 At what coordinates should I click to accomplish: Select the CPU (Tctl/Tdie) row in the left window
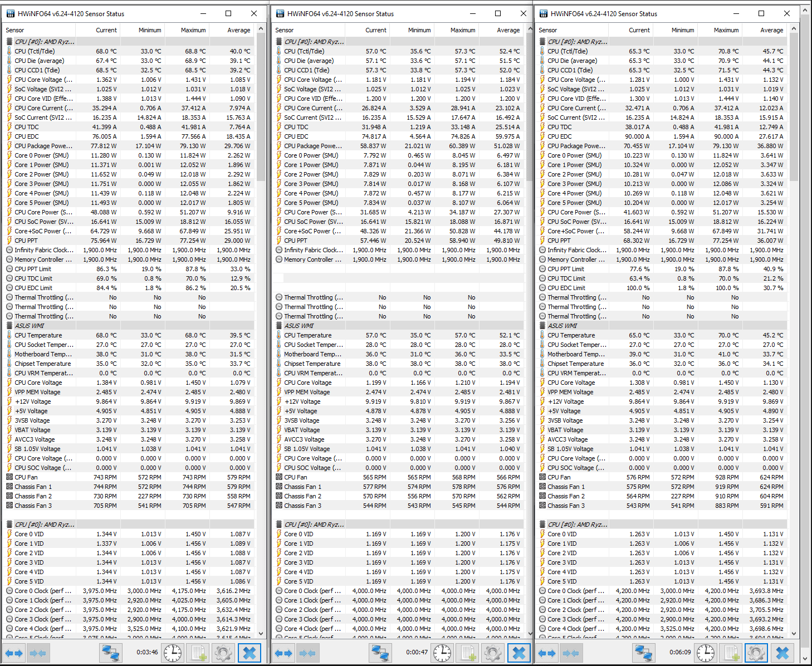point(129,51)
